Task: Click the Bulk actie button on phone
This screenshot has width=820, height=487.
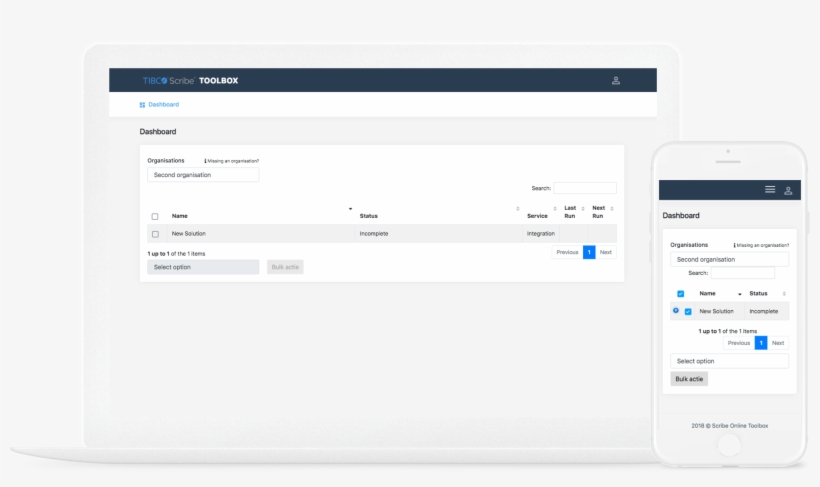Action: 689,379
